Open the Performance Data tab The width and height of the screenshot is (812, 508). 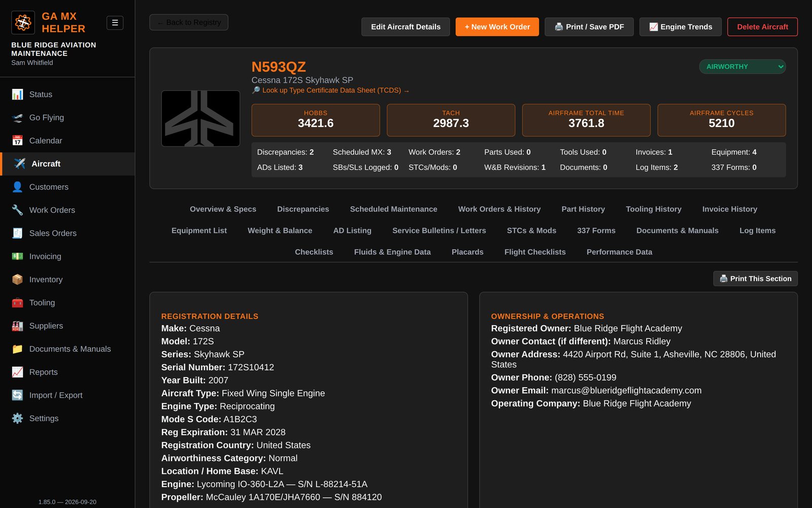619,252
